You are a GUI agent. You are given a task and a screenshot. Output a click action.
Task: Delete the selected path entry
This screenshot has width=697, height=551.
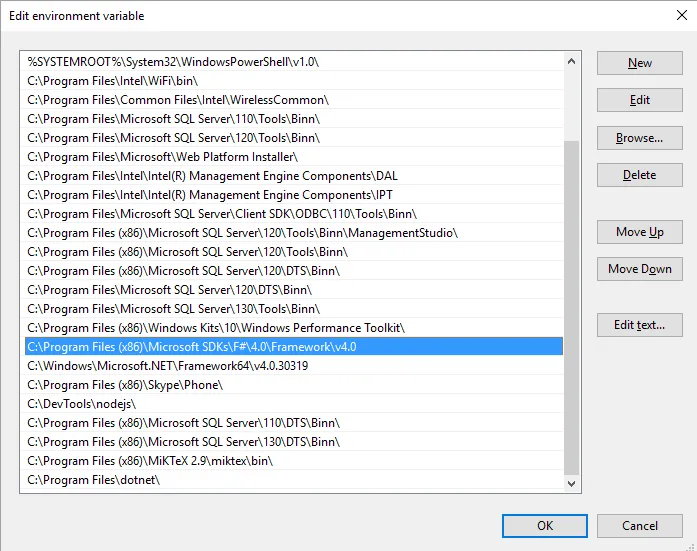pyautogui.click(x=639, y=175)
